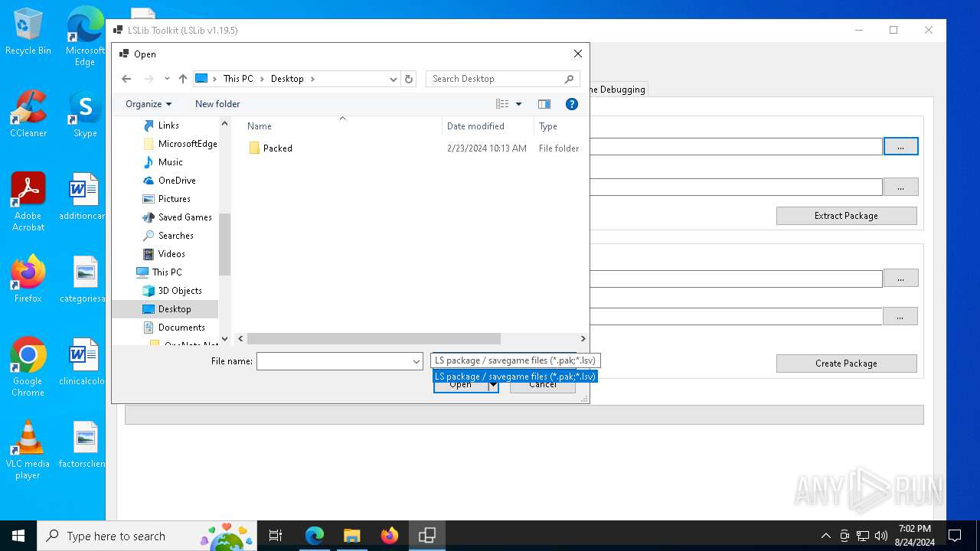This screenshot has height=551, width=980.
Task: Open Documents in navigation pane
Action: pos(181,328)
